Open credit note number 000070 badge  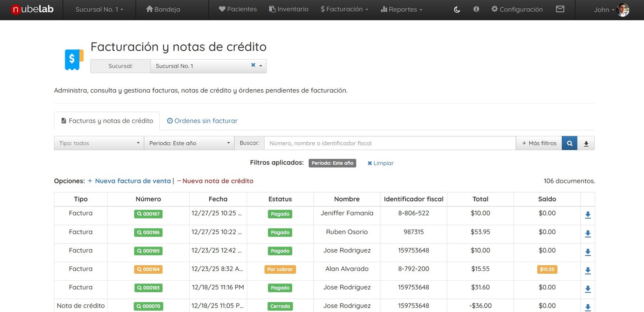(148, 306)
